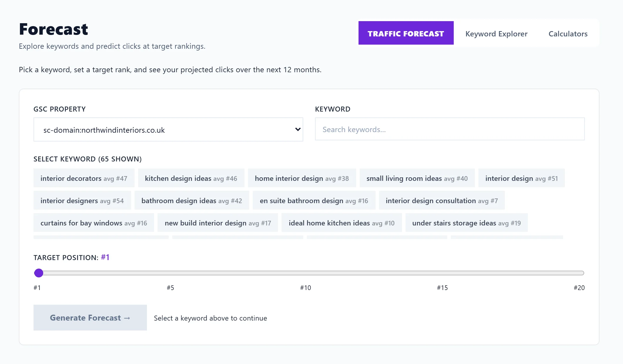Image resolution: width=623 pixels, height=364 pixels.
Task: Click the 'Select Keyword (65 shown)' label
Action: coord(88,159)
